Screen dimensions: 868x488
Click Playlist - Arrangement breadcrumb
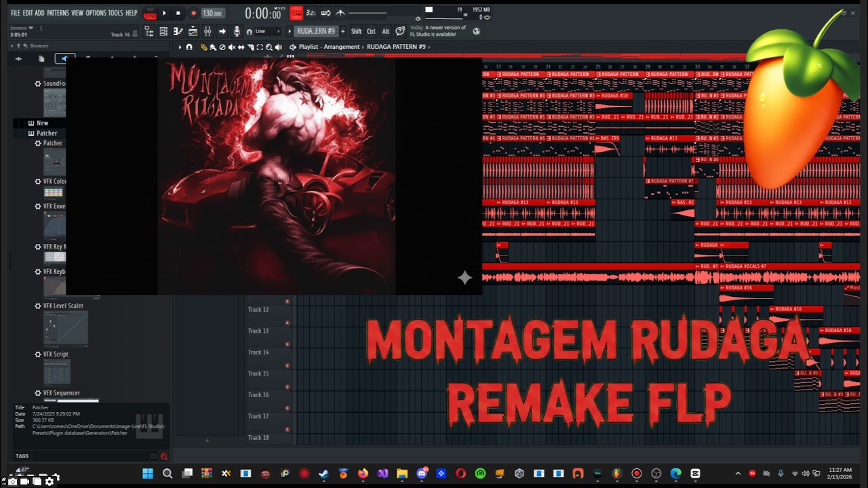pos(330,47)
